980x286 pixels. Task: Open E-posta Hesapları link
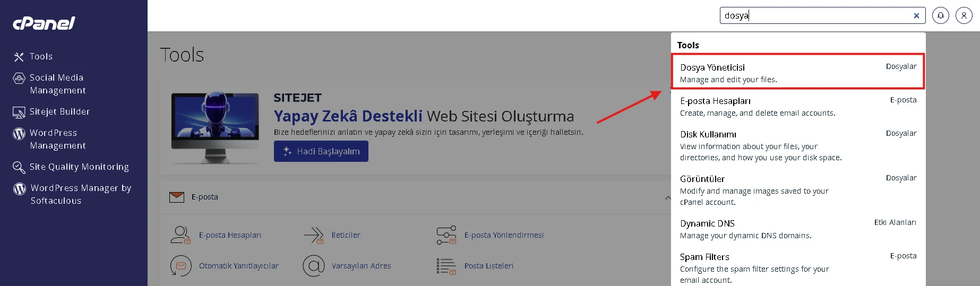pyautogui.click(x=230, y=235)
